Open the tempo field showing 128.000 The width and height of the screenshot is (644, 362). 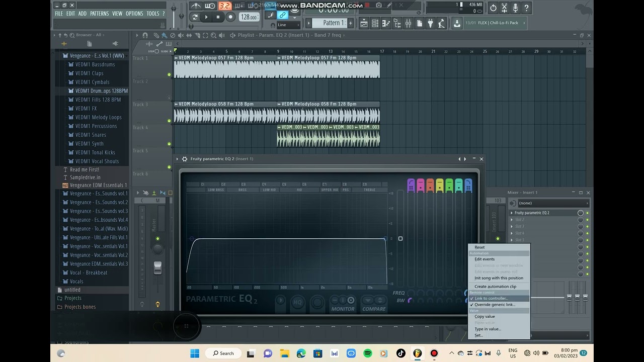click(x=249, y=17)
